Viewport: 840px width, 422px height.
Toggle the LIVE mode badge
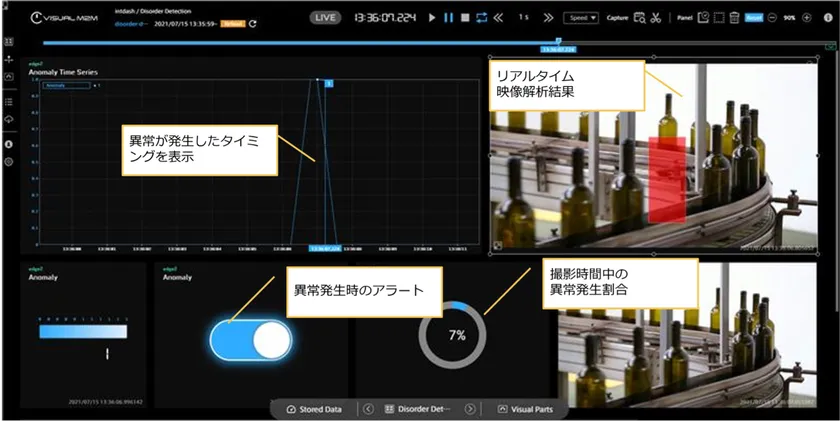point(325,17)
